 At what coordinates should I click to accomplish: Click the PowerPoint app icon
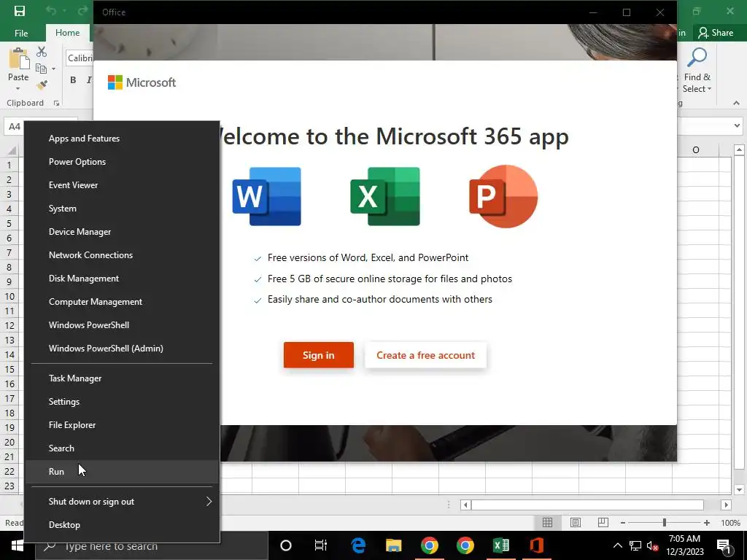[503, 196]
